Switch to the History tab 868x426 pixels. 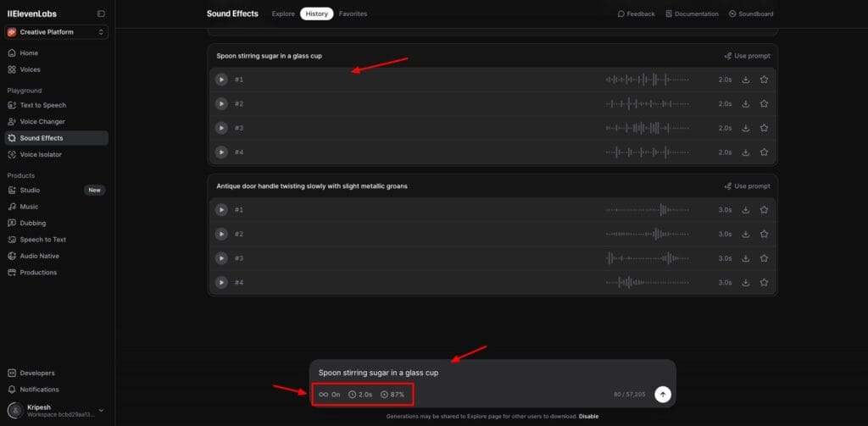317,14
